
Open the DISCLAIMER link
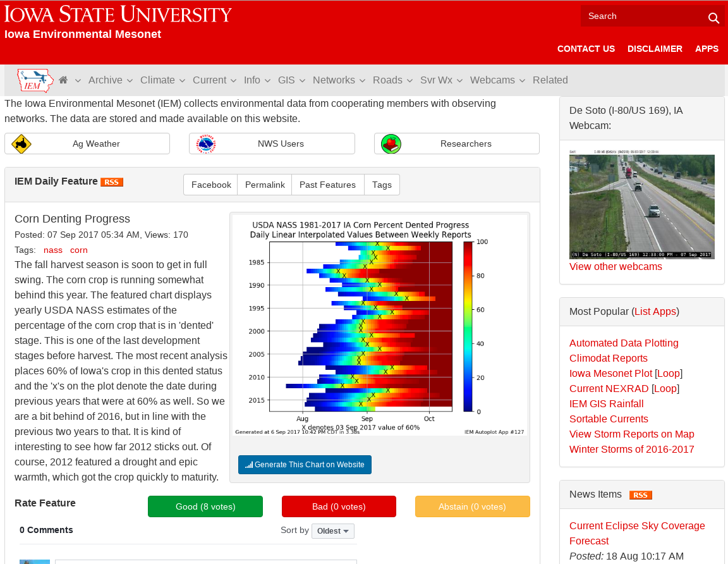(x=655, y=49)
